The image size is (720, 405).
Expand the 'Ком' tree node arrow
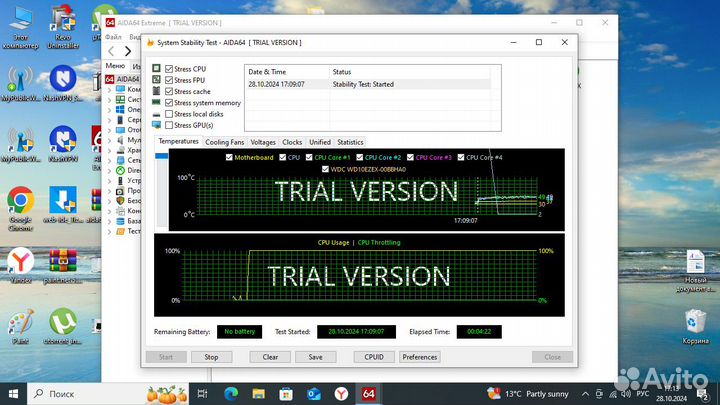[x=109, y=90]
